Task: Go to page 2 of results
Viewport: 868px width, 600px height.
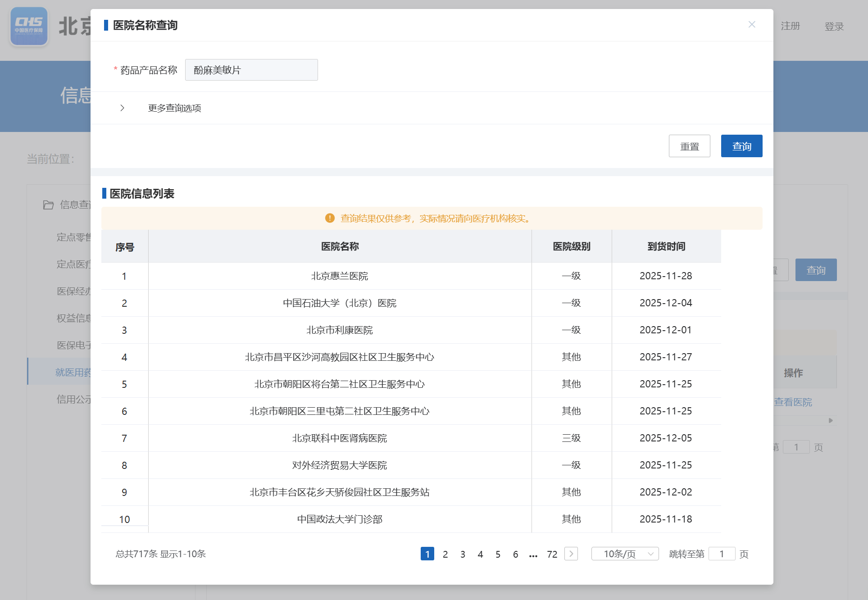Action: (445, 554)
